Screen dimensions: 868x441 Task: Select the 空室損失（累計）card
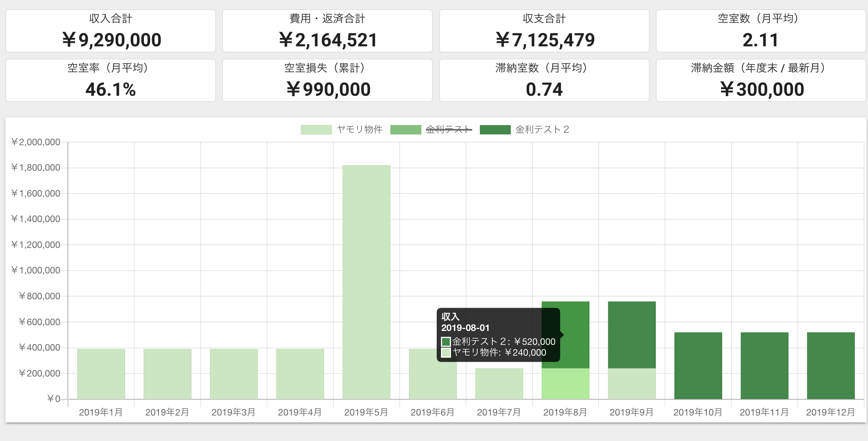tap(328, 80)
